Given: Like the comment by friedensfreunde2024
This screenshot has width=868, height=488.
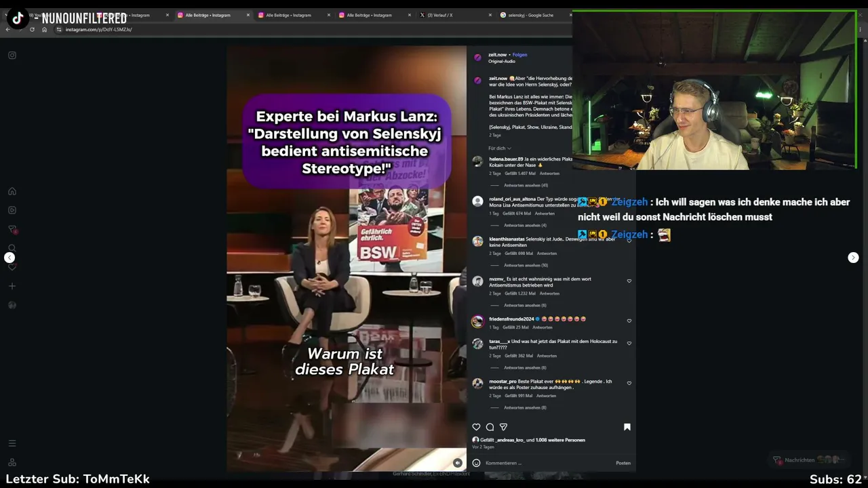Looking at the screenshot, I should (629, 321).
